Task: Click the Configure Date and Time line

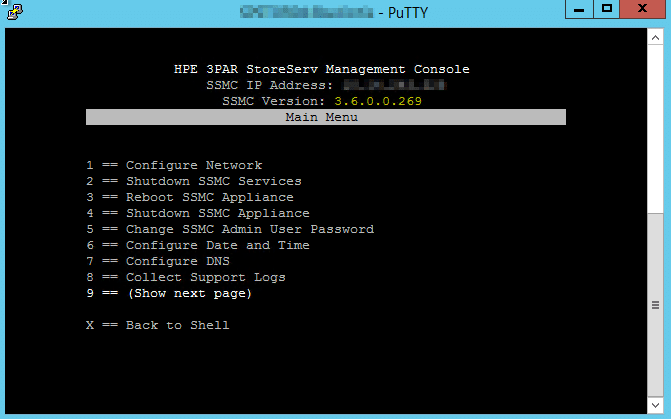Action: tap(198, 245)
